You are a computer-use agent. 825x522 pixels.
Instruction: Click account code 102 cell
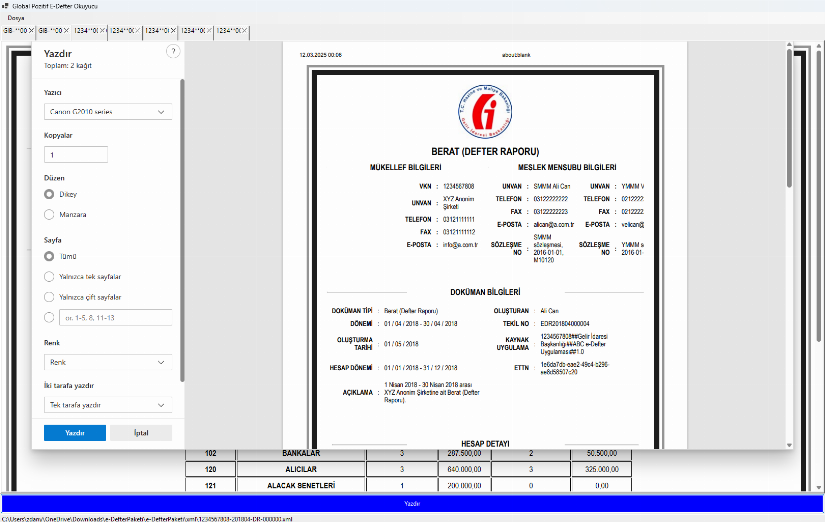[x=210, y=453]
